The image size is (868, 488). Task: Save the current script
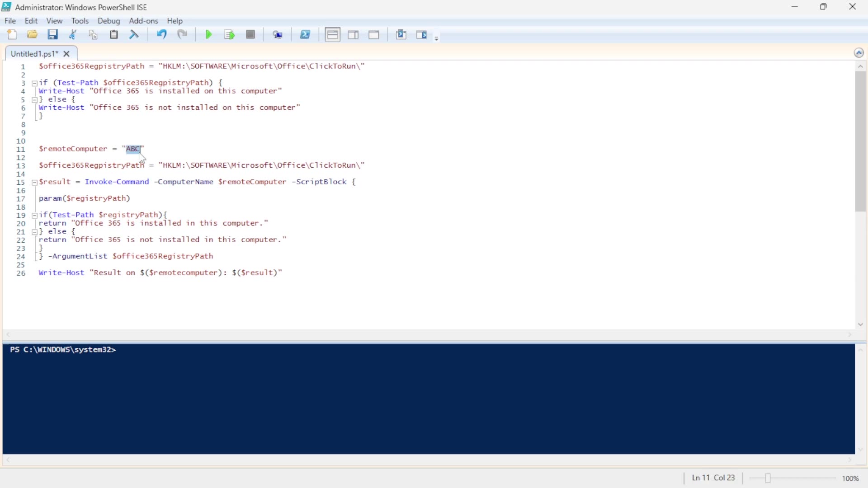pos(53,34)
